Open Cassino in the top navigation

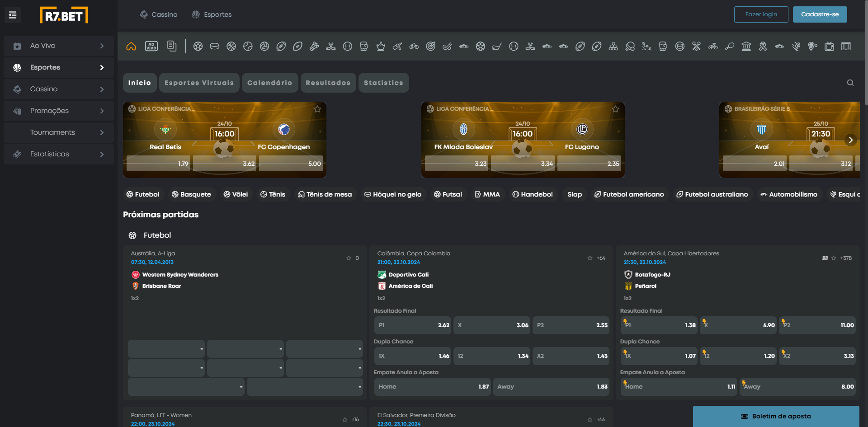159,14
